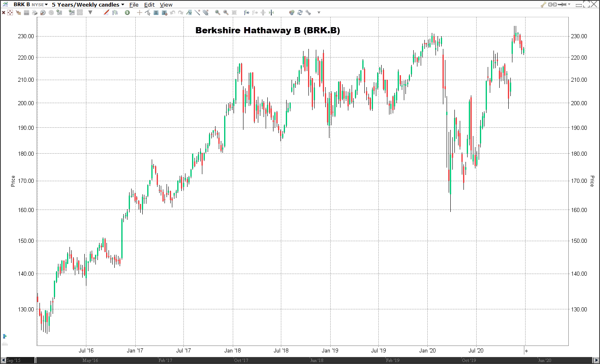Undo last action arrow icon
Viewport: 600px width, 364px height.
(x=173, y=13)
